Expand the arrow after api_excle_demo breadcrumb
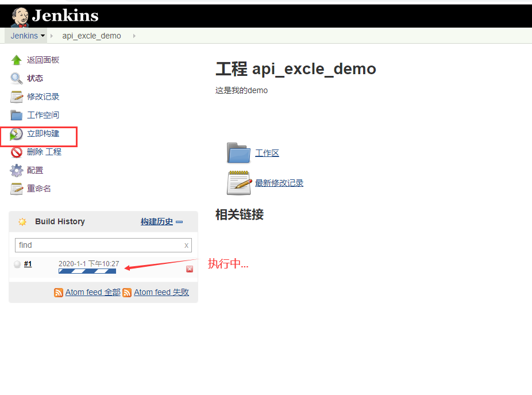The image size is (532, 395). 134,36
